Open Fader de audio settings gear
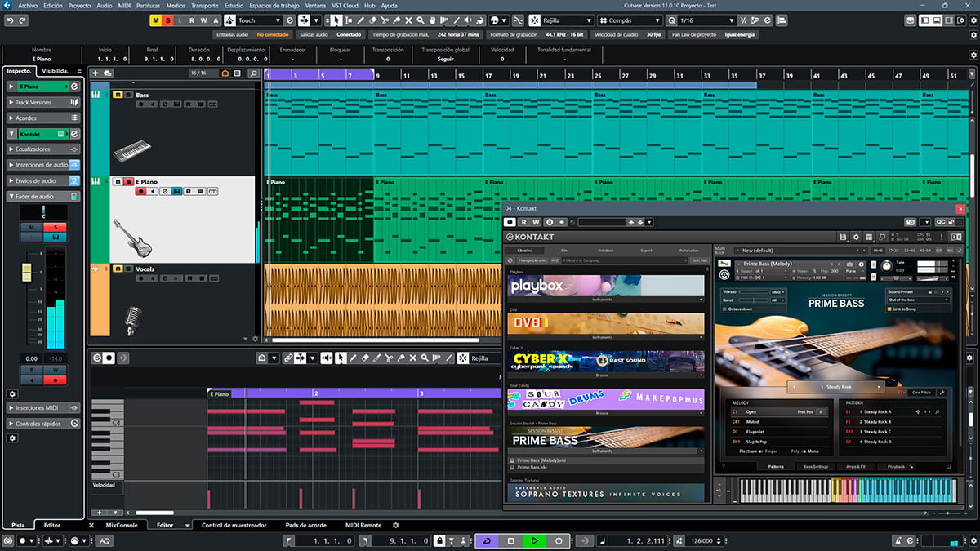The width and height of the screenshot is (980, 551). pyautogui.click(x=12, y=393)
